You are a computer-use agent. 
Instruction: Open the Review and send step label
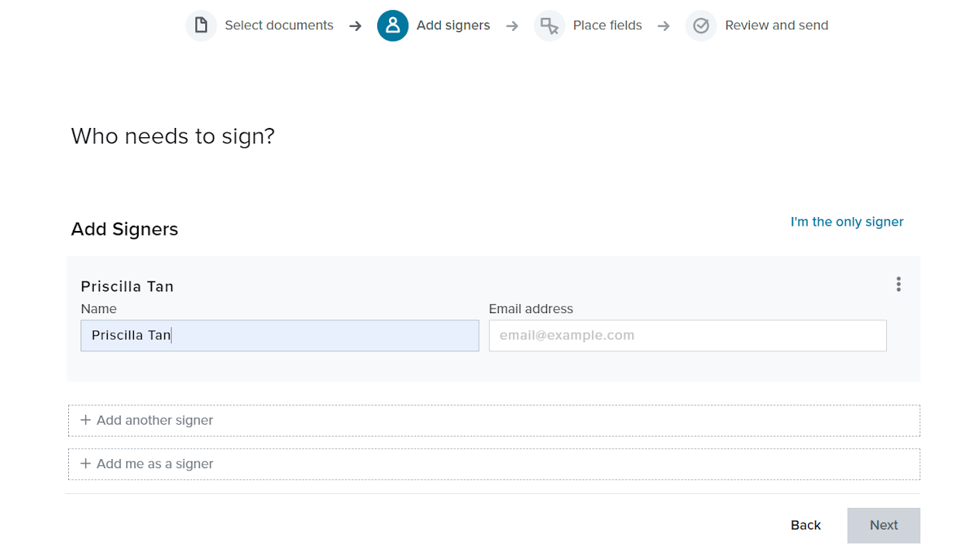pyautogui.click(x=776, y=26)
